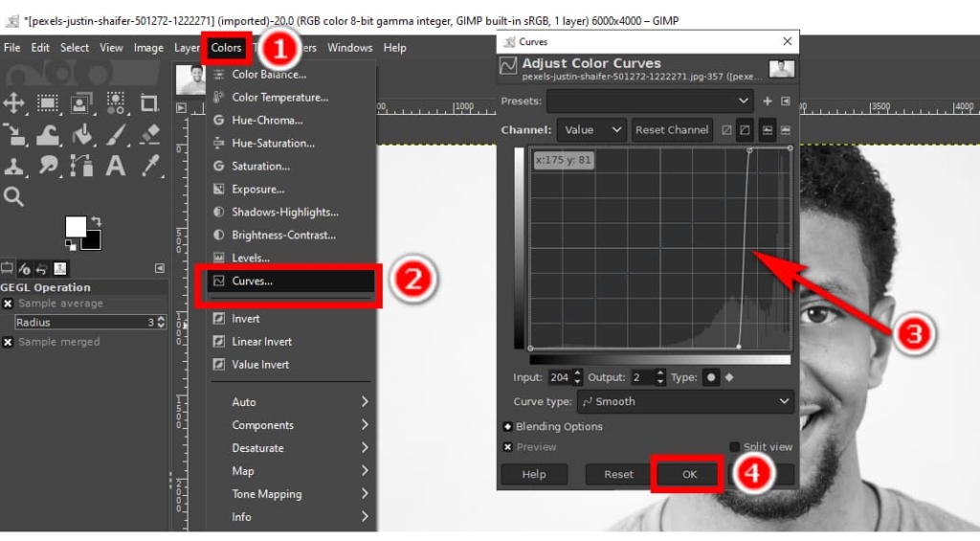Open the Images tab in the dock

[60, 269]
